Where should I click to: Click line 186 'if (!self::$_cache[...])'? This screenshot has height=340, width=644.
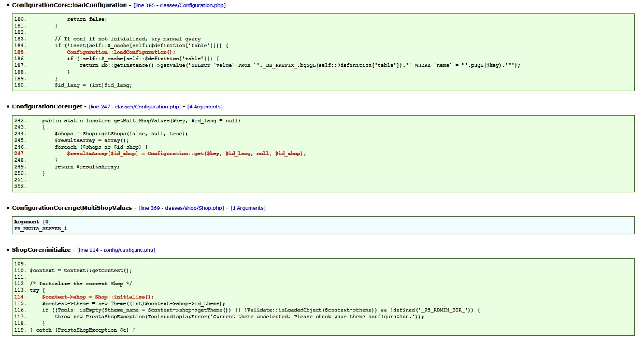pos(143,59)
